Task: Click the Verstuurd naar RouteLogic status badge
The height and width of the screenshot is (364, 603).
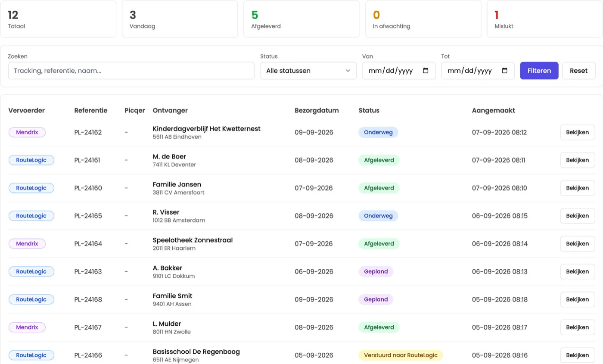Action: click(x=401, y=355)
